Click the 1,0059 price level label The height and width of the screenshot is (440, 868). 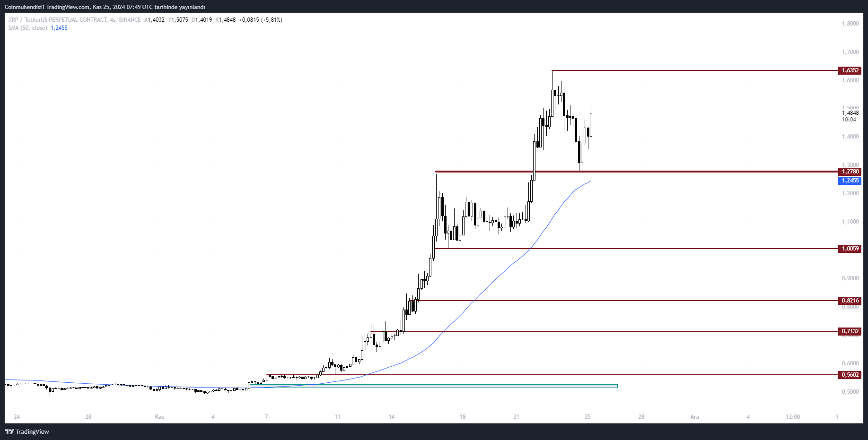click(850, 249)
